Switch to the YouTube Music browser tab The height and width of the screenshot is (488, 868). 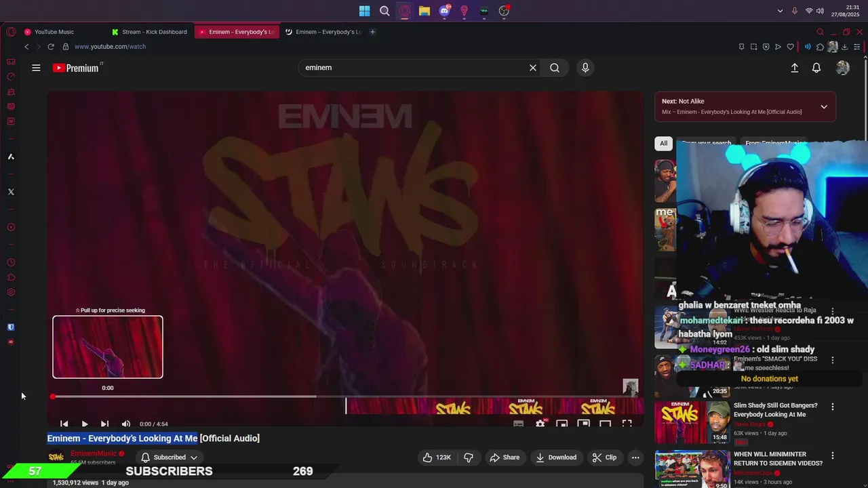[54, 32]
